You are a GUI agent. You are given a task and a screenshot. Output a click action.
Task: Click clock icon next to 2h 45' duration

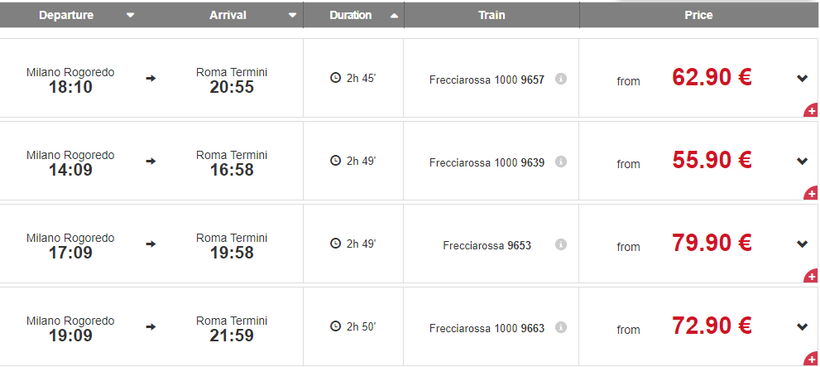[336, 78]
